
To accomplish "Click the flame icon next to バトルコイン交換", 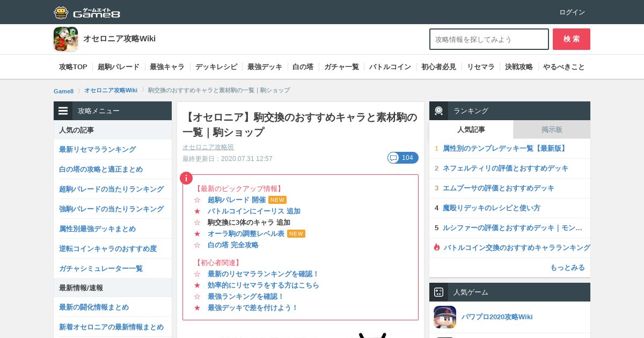I will coord(437,247).
